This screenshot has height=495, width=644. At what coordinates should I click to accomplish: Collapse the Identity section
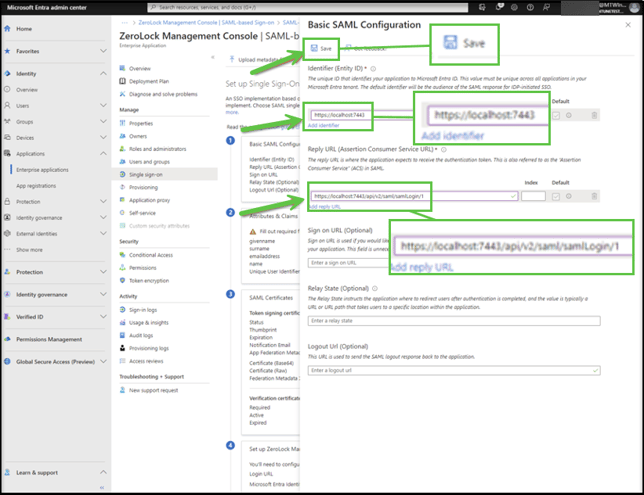tap(103, 74)
